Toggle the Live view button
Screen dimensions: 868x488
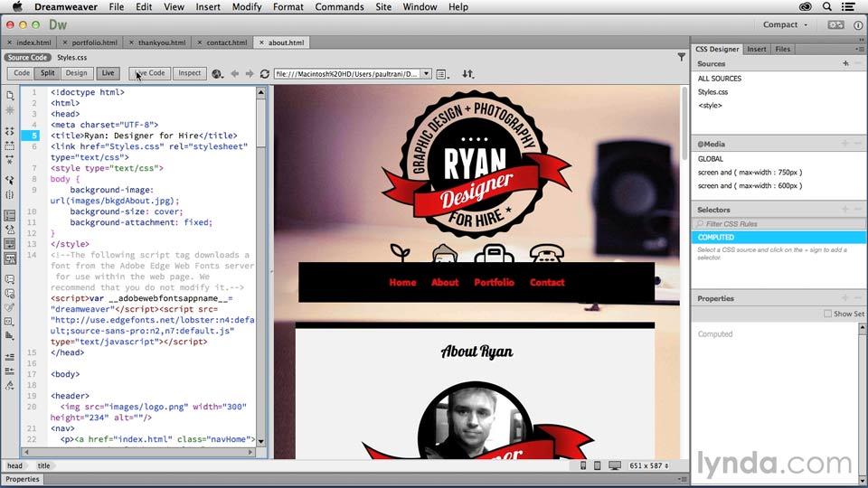(108, 73)
